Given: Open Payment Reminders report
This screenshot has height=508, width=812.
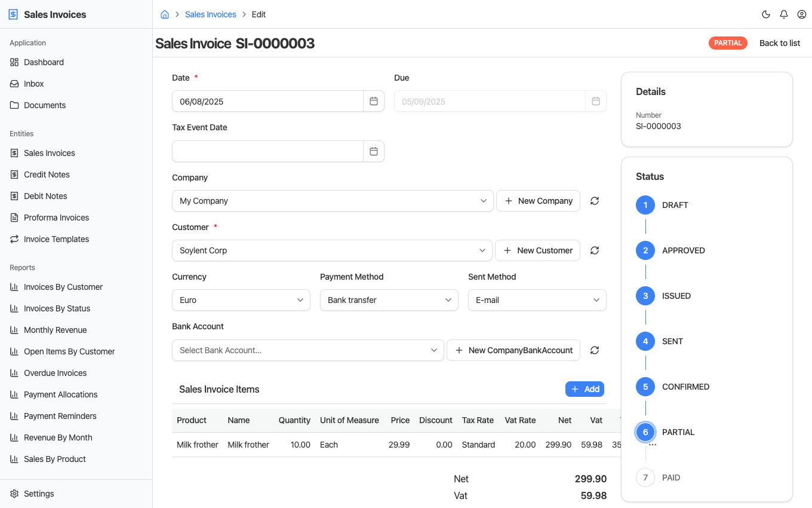Looking at the screenshot, I should pos(60,416).
